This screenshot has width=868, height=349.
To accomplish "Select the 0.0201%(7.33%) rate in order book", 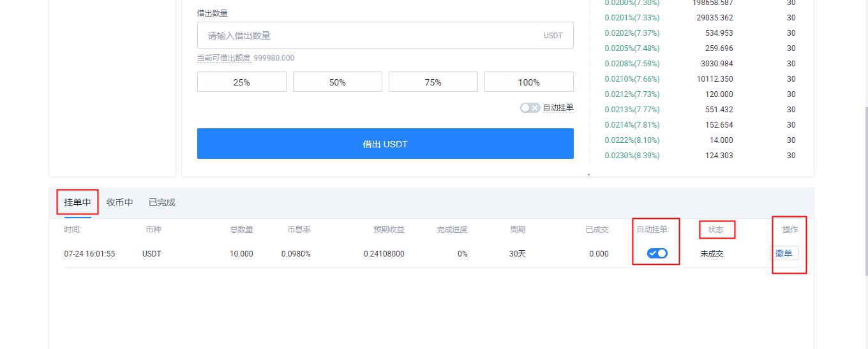I will coord(632,18).
